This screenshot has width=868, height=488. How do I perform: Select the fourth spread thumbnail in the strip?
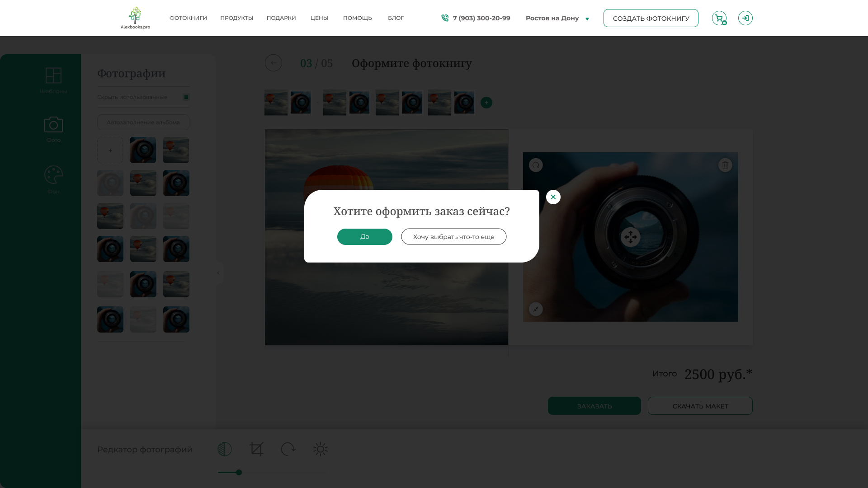[451, 103]
